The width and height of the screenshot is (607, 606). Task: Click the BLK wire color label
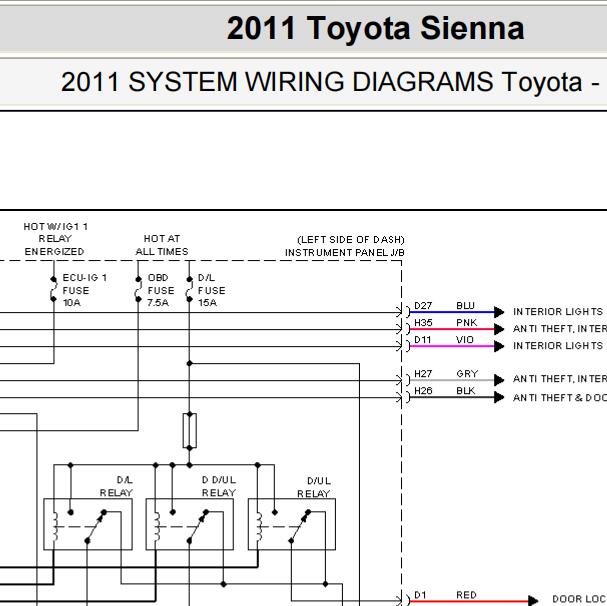click(x=465, y=391)
